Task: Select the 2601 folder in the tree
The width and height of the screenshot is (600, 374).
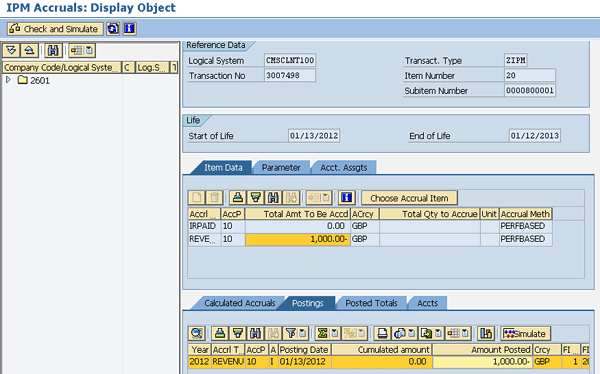Action: pos(34,80)
